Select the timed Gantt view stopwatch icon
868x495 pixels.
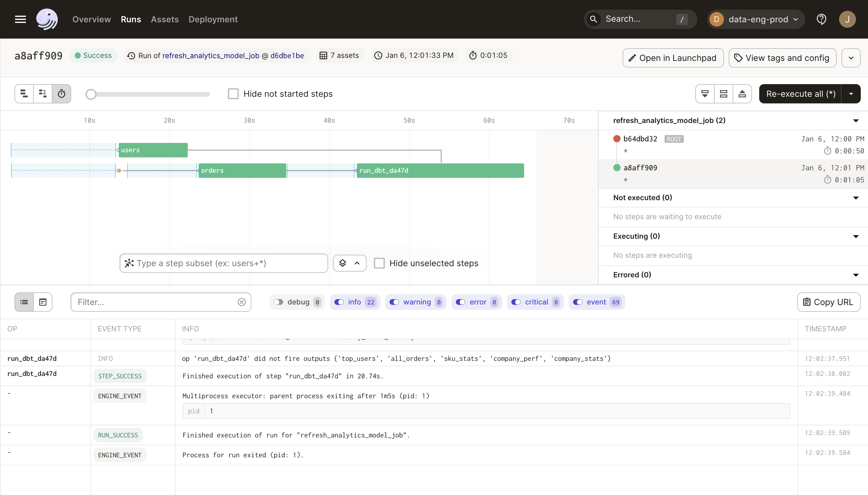point(61,93)
